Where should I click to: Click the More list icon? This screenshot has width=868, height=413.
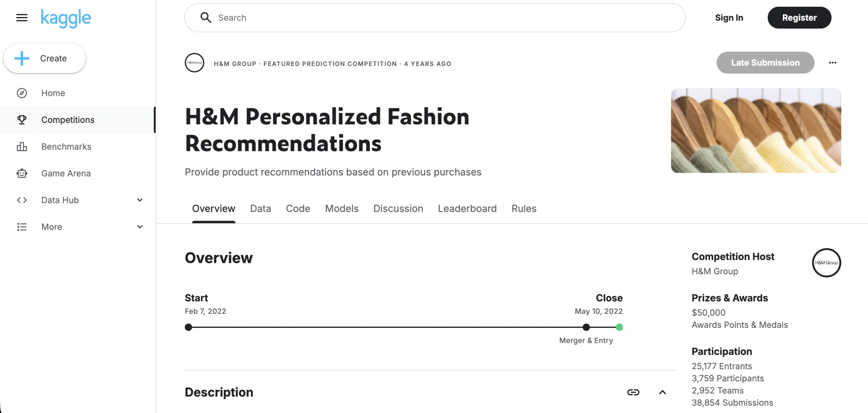click(x=22, y=227)
